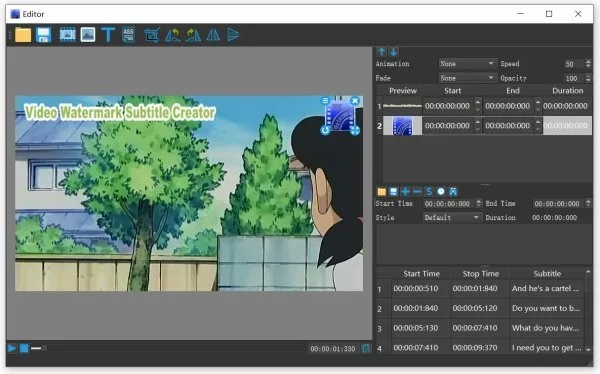Screen dimensions: 600x374
Task: Click the playback seek bar
Action: (168, 348)
